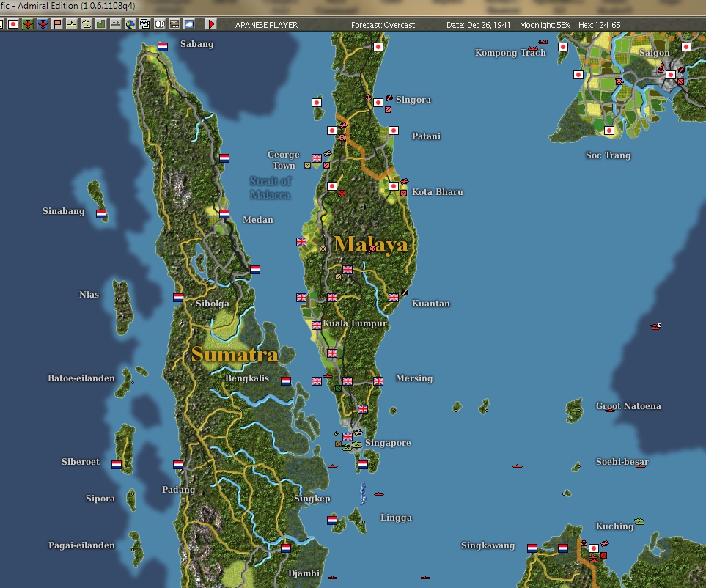The height and width of the screenshot is (588, 706).
Task: Click the crosshair target toolbar icon
Action: click(x=145, y=24)
